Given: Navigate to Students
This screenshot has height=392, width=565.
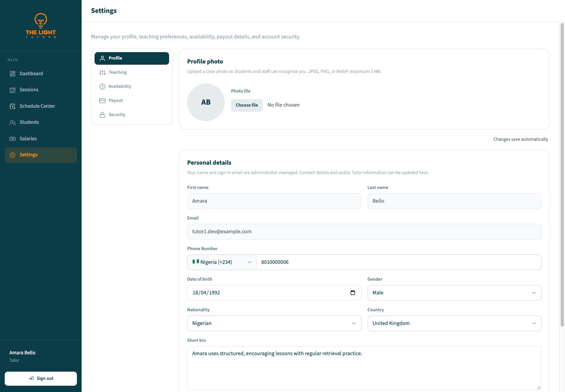Looking at the screenshot, I should (x=41, y=122).
